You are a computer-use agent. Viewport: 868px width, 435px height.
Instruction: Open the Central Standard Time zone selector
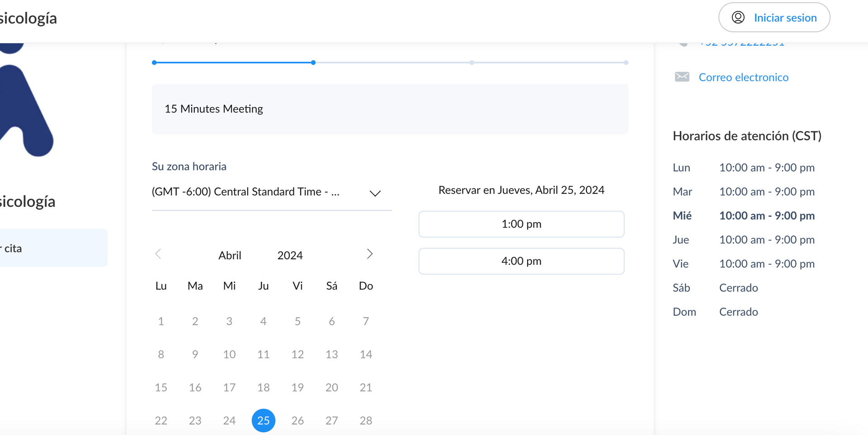pyautogui.click(x=271, y=192)
